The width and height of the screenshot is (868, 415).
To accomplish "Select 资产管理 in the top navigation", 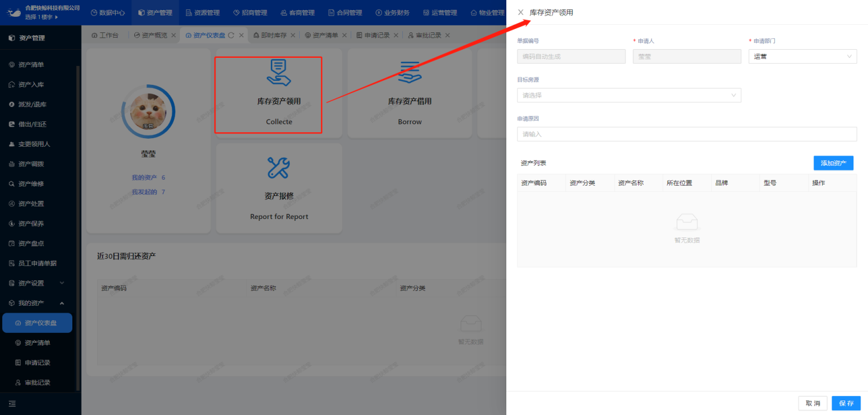I will 155,12.
